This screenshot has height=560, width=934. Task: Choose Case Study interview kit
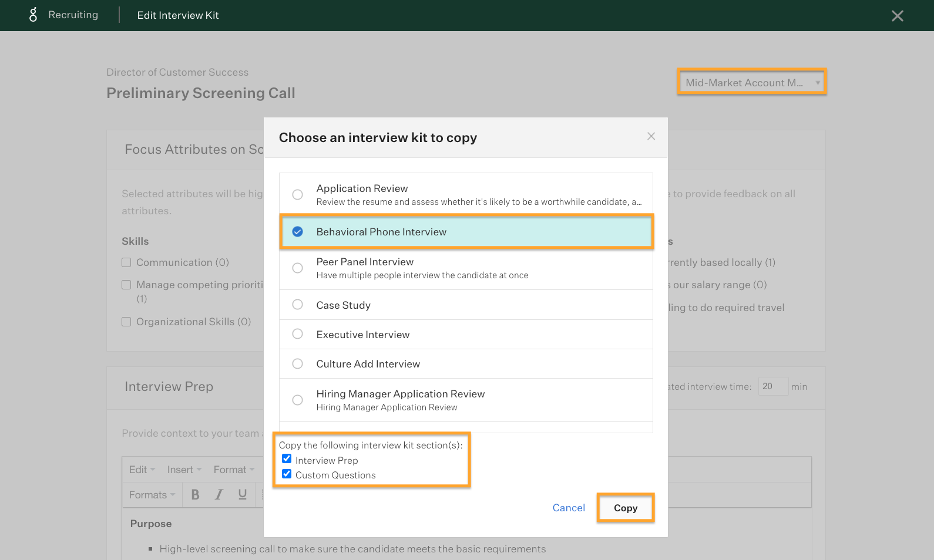[466, 305]
